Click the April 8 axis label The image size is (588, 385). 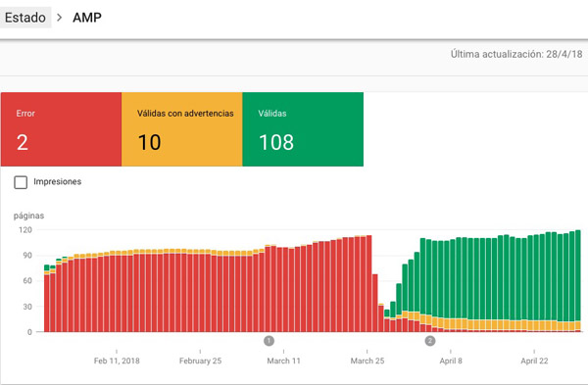click(451, 361)
